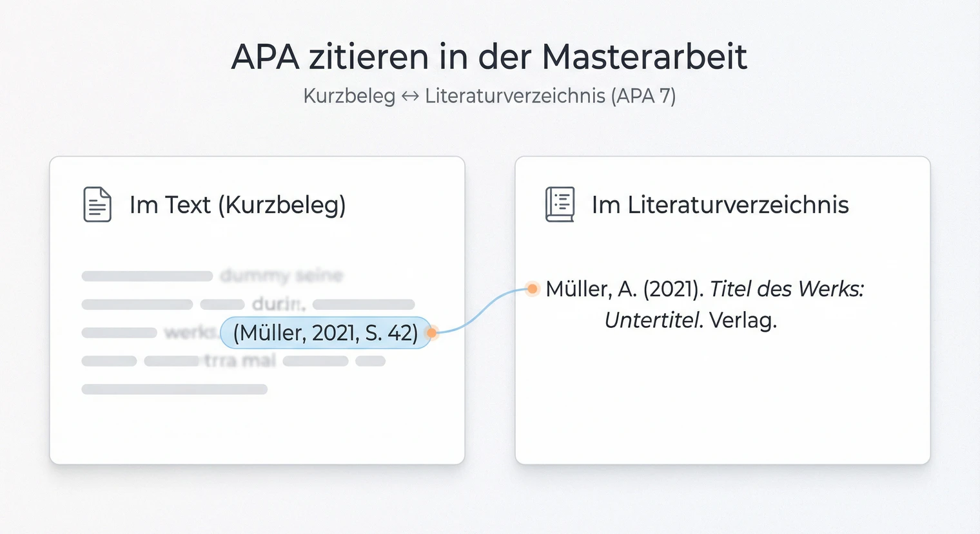Switch to the Im Literaturverzeichnis heading
Screen dimensions: 980x534
720,204
